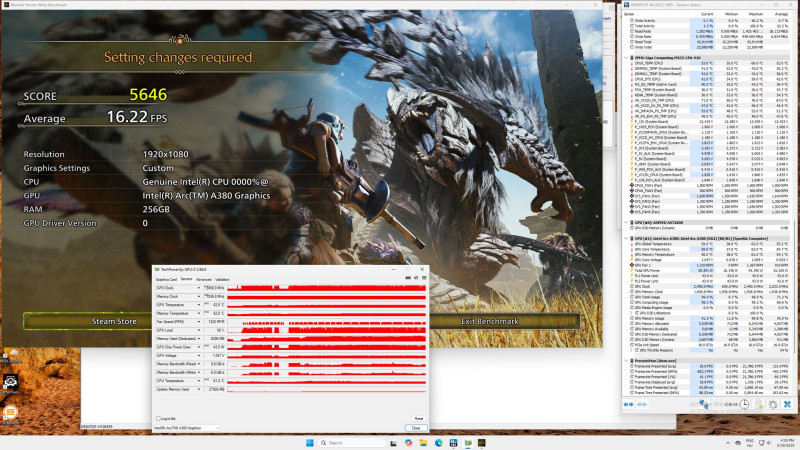
Task: Collapse the GPU [#1] Intel Arc A380 group
Action: coord(627,238)
